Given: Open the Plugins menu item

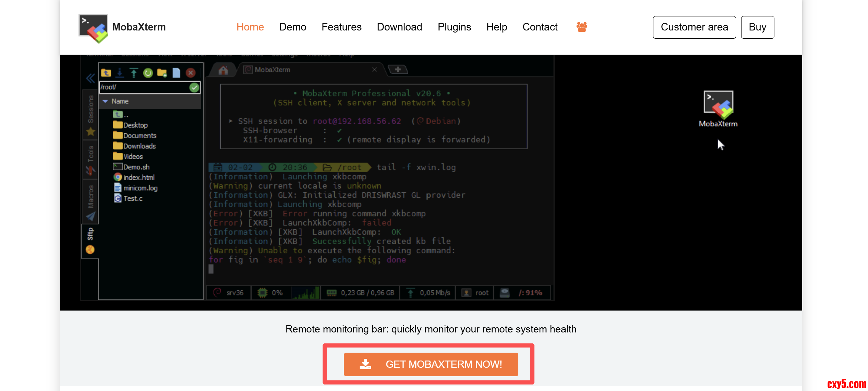Looking at the screenshot, I should pyautogui.click(x=454, y=27).
